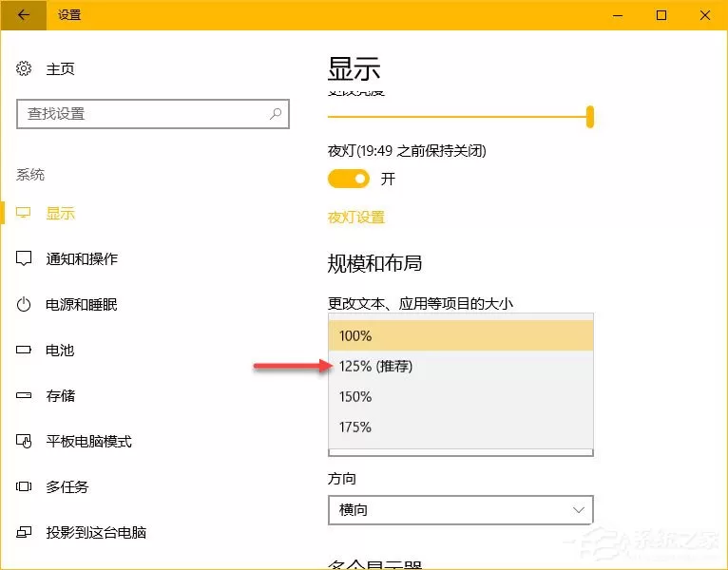Open 电池 settings page
Image resolution: width=728 pixels, height=570 pixels.
click(60, 350)
